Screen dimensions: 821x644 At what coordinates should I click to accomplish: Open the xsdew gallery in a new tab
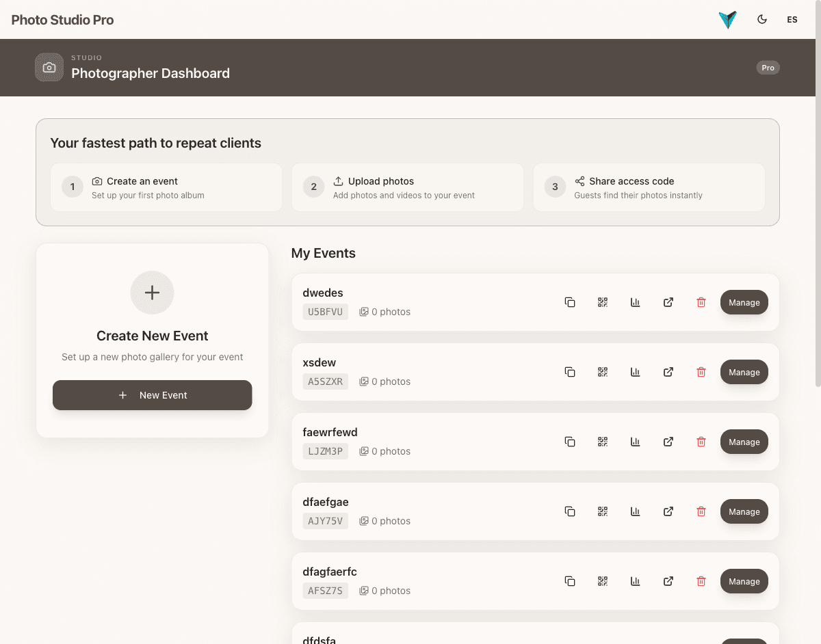(x=668, y=372)
